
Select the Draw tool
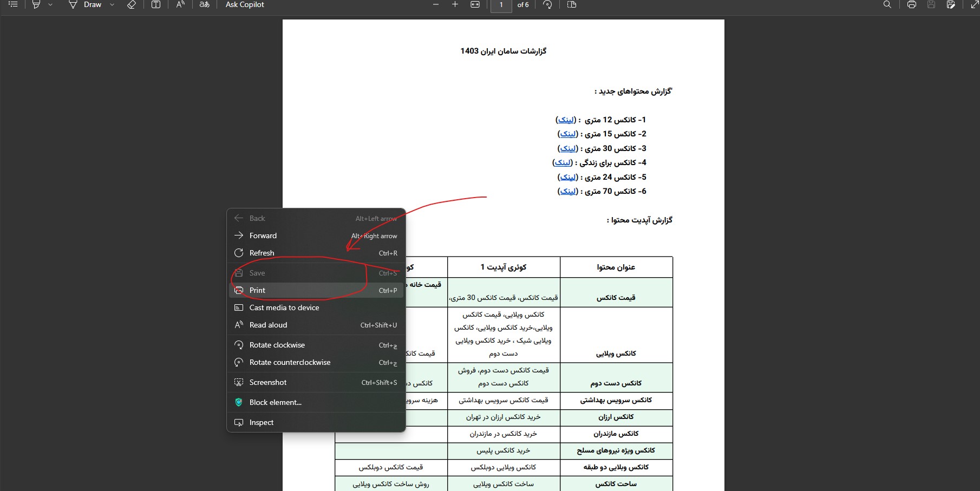[x=86, y=4]
